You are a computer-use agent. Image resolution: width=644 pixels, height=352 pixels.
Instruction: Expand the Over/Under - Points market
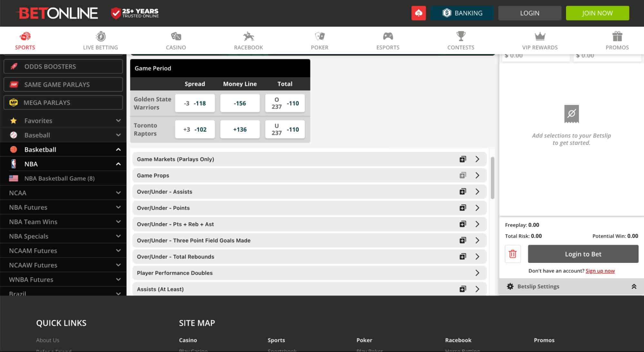[477, 208]
